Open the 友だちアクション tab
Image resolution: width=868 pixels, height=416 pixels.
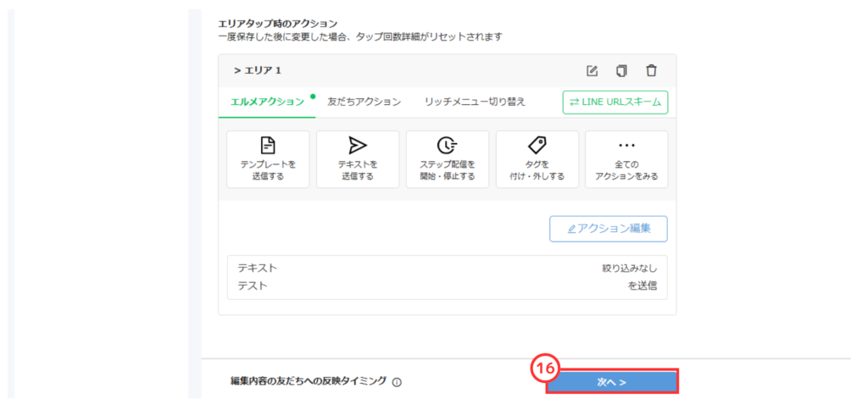(x=364, y=102)
